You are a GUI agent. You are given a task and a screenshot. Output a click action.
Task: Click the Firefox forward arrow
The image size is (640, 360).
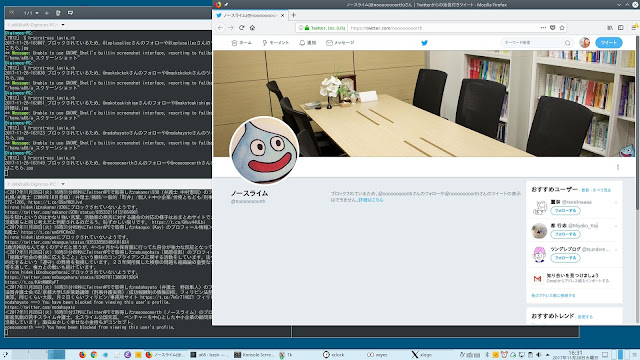[x=231, y=28]
